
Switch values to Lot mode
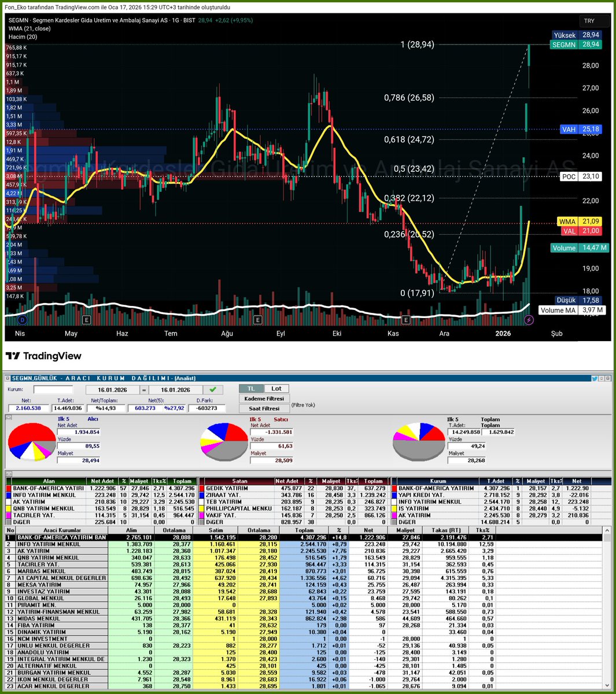pos(276,389)
